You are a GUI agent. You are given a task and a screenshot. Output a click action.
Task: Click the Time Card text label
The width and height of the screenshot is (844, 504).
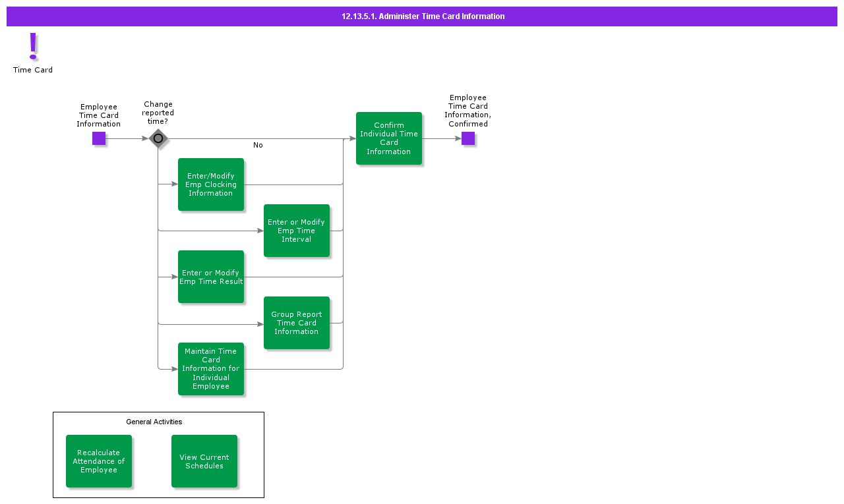[x=33, y=70]
